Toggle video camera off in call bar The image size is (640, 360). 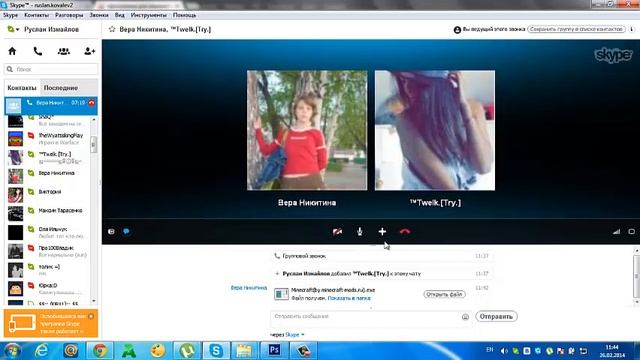tap(337, 231)
